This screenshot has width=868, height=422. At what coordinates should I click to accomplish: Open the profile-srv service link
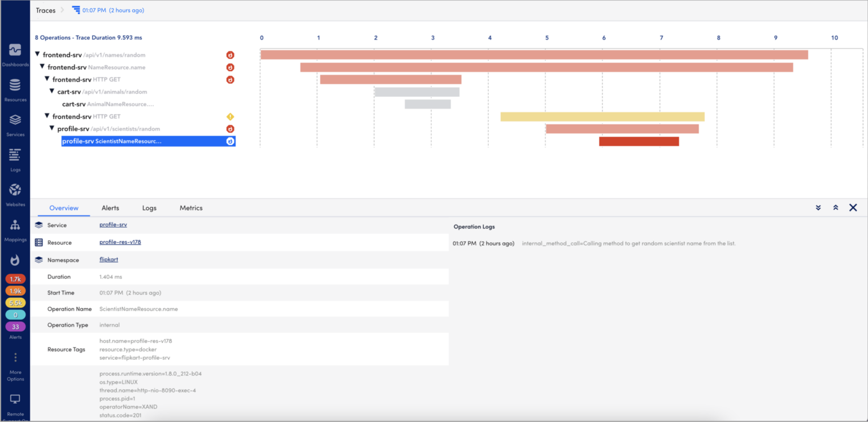tap(112, 225)
